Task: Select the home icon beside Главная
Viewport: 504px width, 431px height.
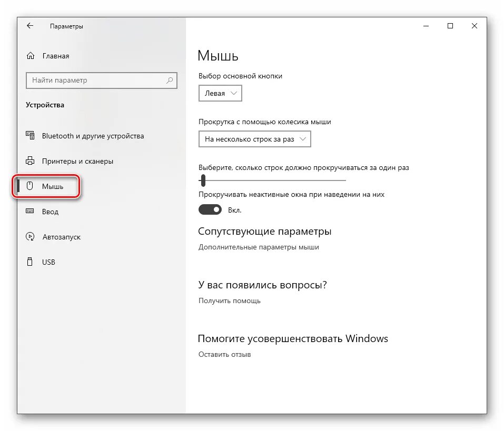Action: (30, 56)
